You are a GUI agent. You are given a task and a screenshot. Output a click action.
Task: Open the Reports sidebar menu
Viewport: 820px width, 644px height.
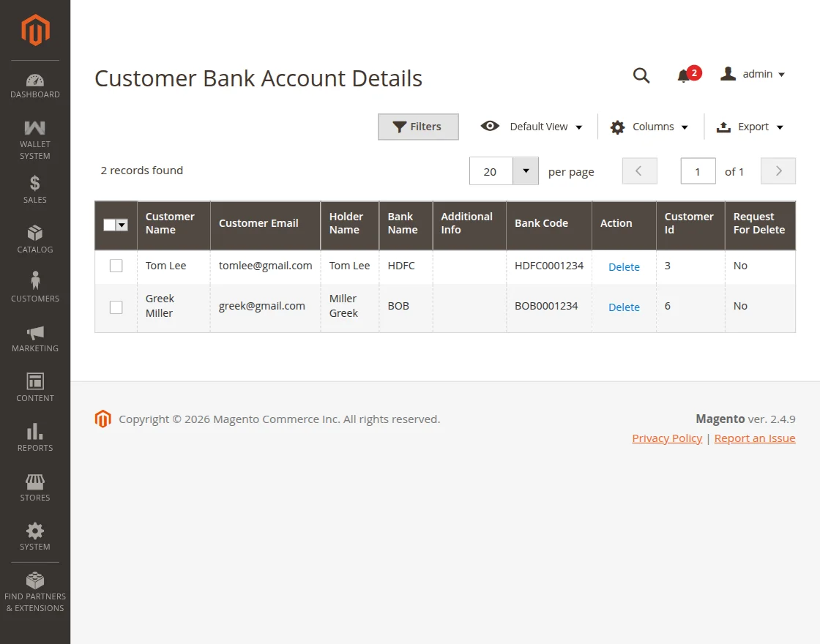[35, 438]
